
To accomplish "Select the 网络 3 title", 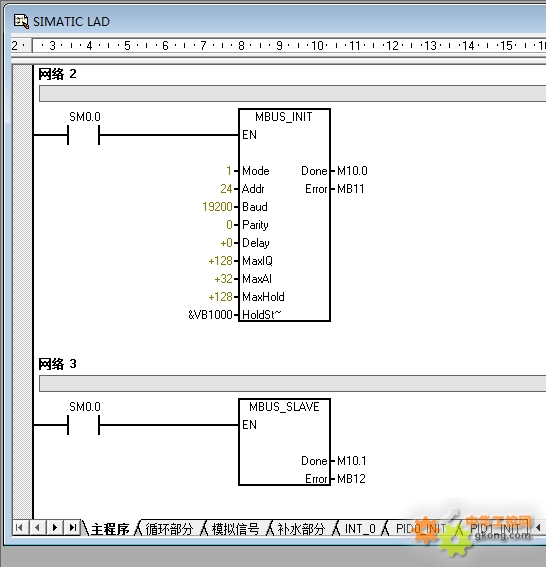I will pyautogui.click(x=57, y=364).
